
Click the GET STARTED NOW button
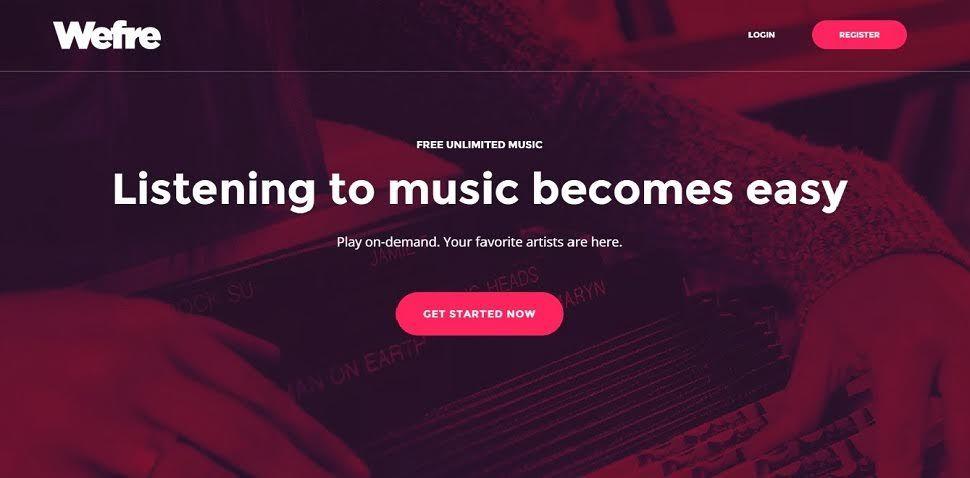point(479,314)
